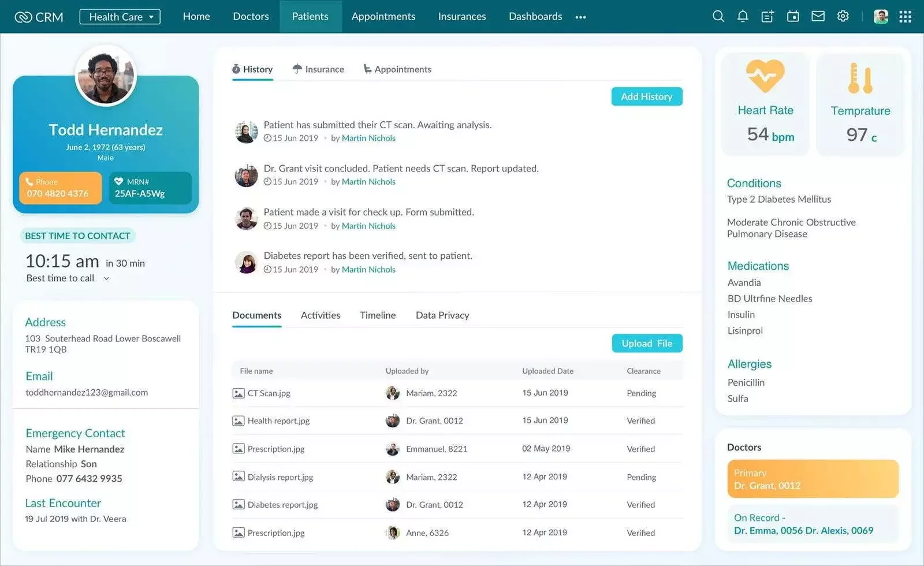Open the Data Privacy tab
Screen dimensions: 924x566
[442, 315]
